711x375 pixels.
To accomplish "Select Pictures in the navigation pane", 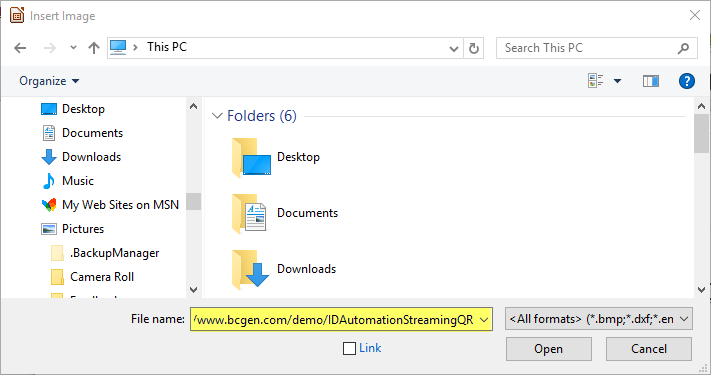I will coord(83,229).
